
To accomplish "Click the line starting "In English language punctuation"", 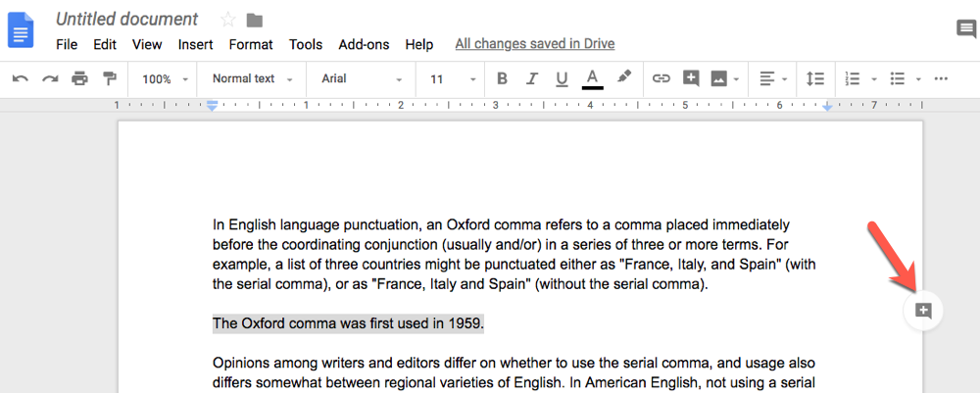I will point(501,224).
